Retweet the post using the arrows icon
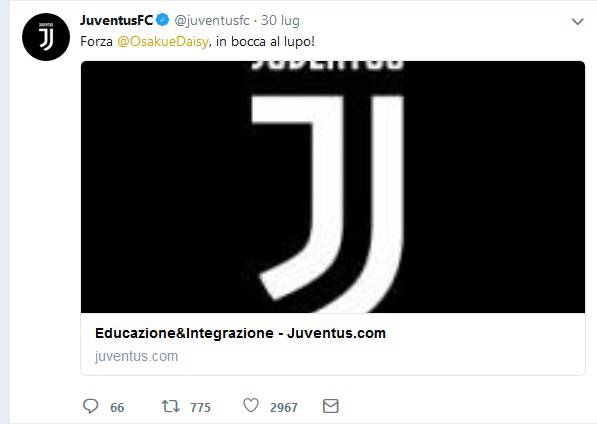The width and height of the screenshot is (597, 424). 170,406
